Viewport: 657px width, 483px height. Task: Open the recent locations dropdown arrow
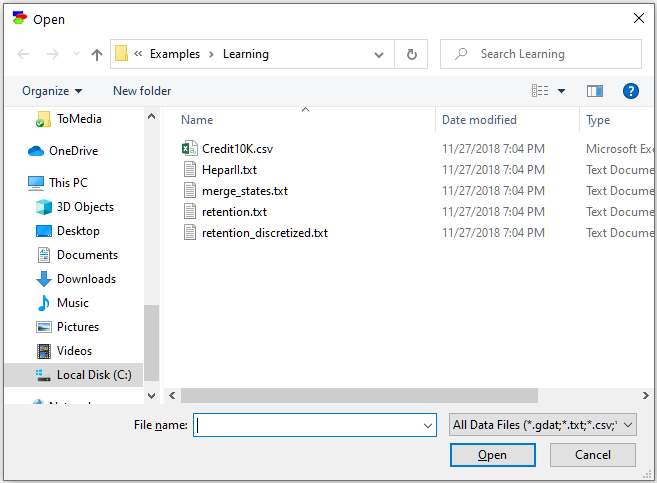[x=76, y=54]
